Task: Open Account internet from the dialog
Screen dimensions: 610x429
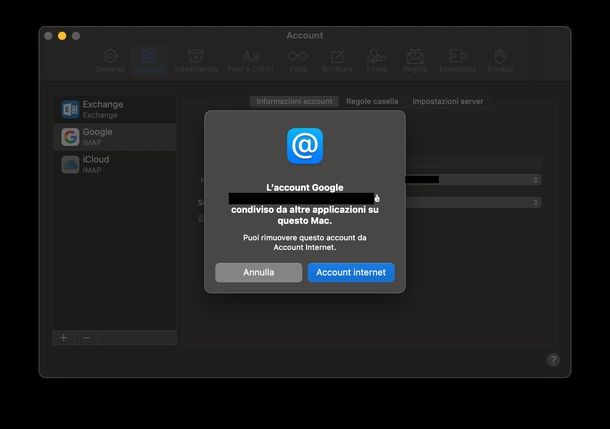Action: coord(351,272)
